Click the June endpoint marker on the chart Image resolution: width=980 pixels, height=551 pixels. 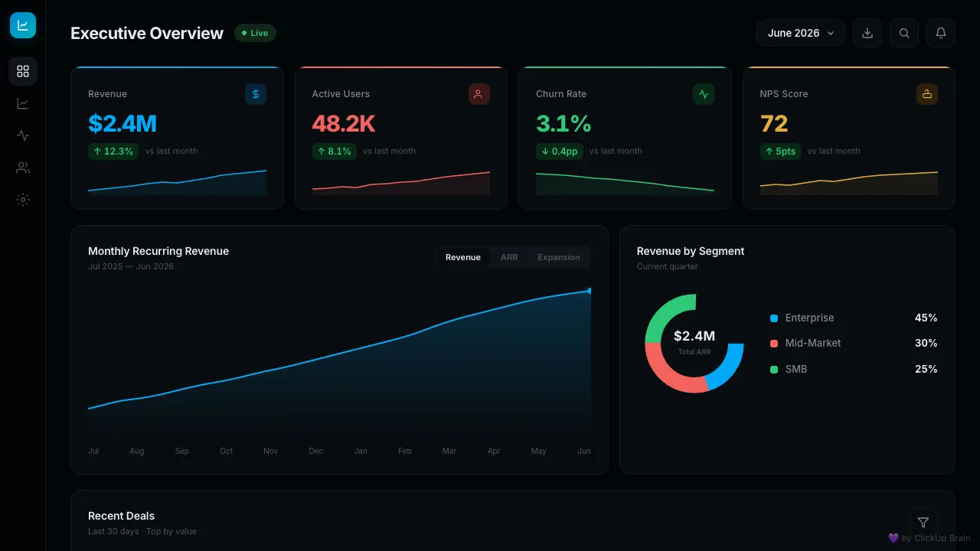(x=590, y=291)
